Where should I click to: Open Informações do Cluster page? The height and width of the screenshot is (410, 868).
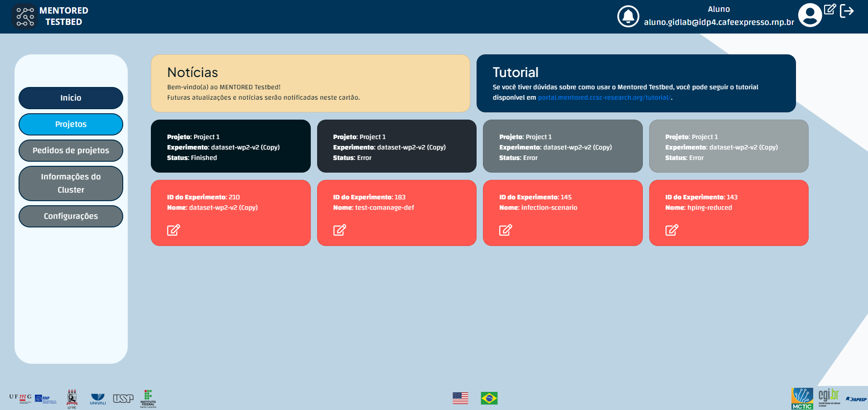tap(71, 183)
